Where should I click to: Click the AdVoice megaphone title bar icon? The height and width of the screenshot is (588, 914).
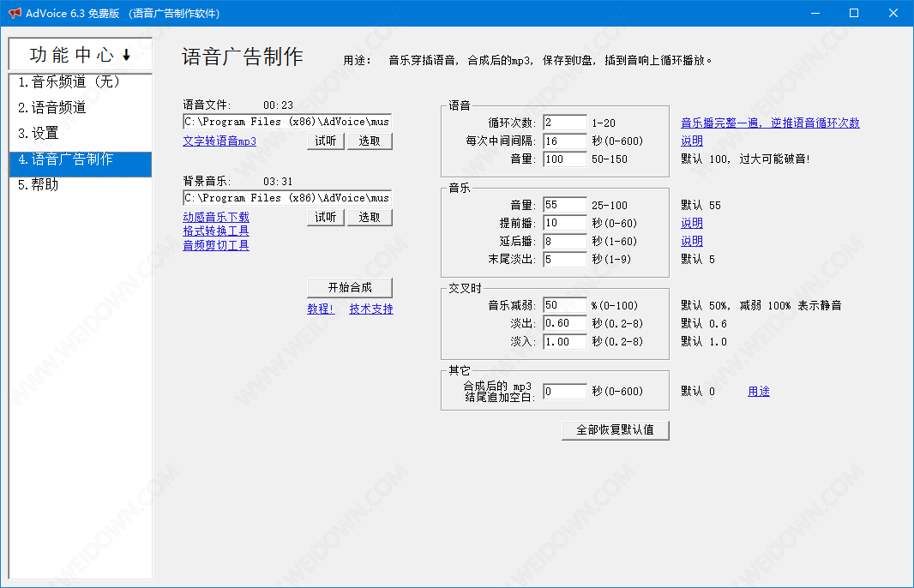click(x=15, y=13)
